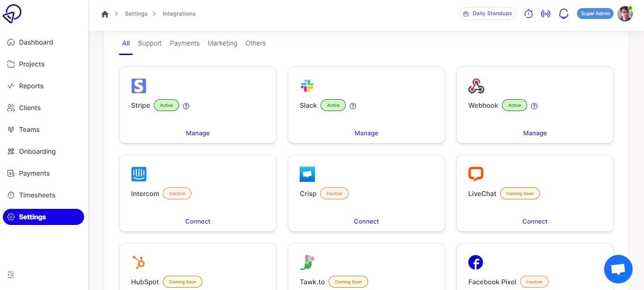Click the Webhook logo icon
The width and height of the screenshot is (644, 290).
(x=476, y=86)
